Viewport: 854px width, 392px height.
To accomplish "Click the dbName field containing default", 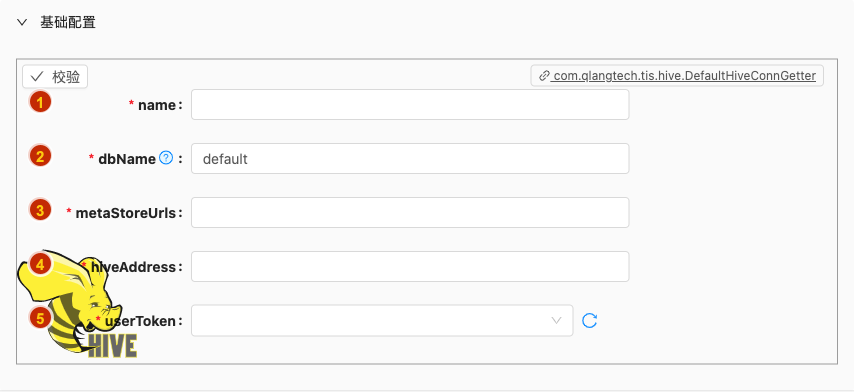I will [x=410, y=158].
